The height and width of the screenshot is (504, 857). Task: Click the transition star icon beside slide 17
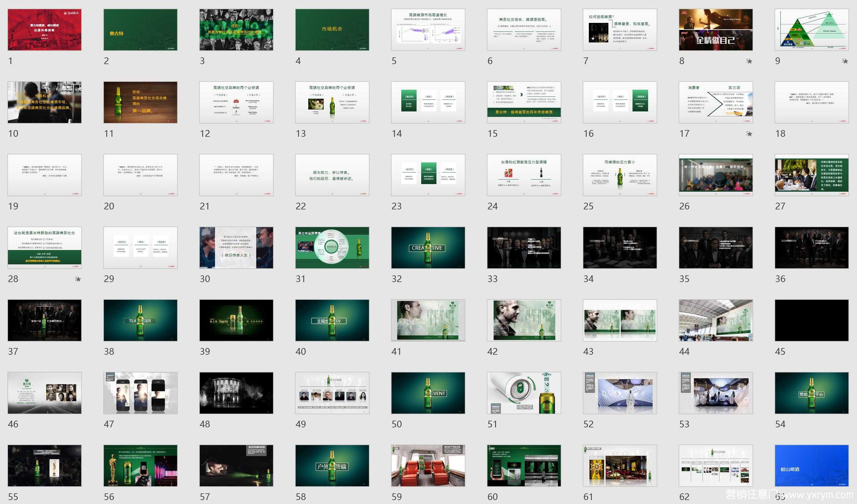point(749,134)
